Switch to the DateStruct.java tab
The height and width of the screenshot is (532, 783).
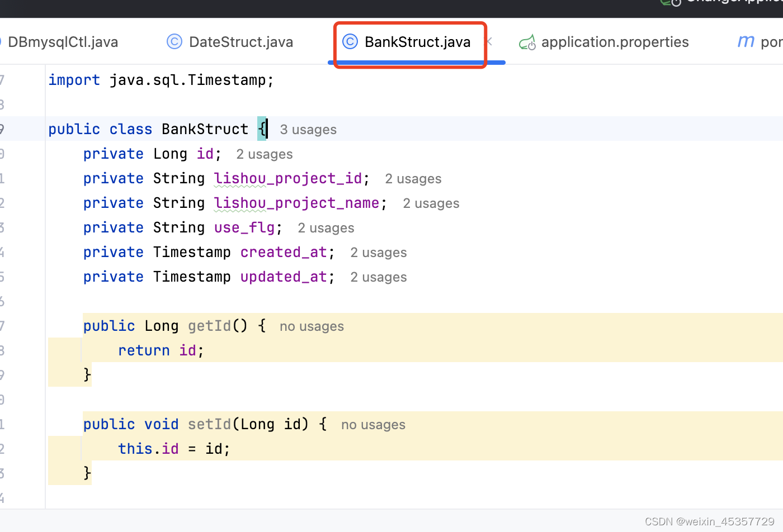[240, 41]
